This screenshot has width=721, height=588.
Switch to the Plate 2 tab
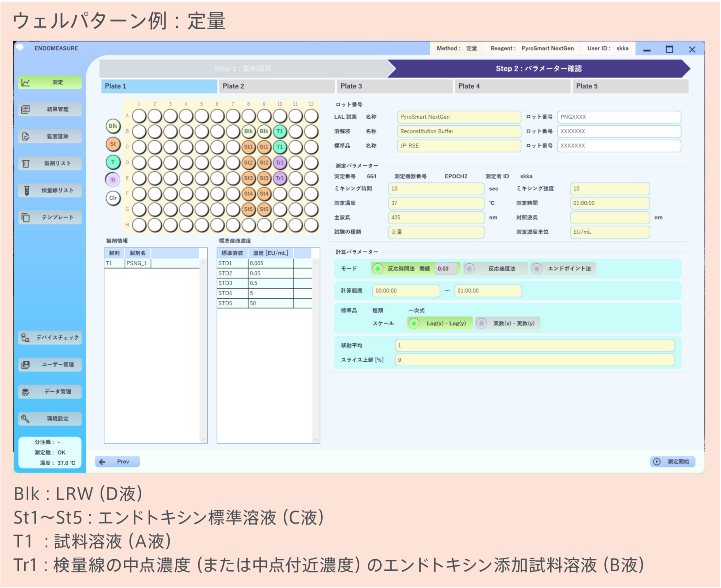[x=278, y=86]
